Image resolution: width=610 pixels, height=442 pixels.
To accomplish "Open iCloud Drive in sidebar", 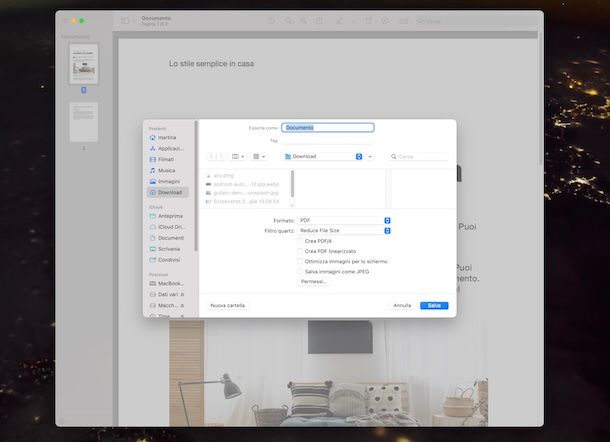I will point(167,227).
